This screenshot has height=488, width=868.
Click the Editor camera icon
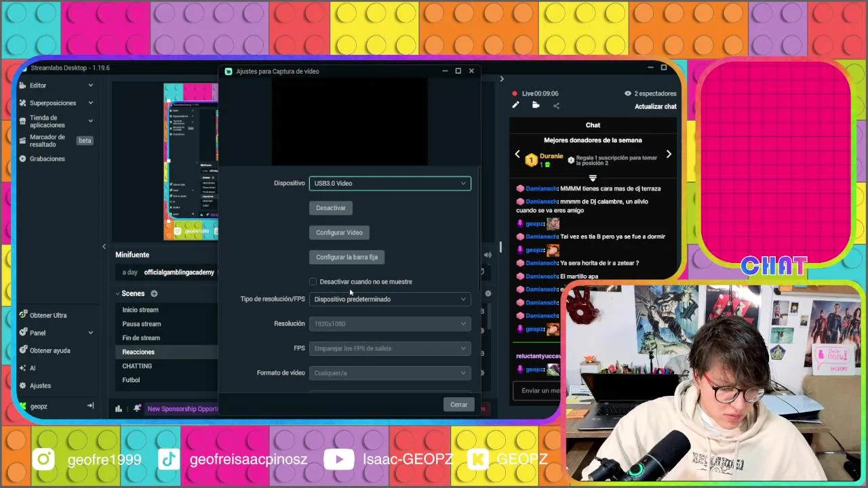pyautogui.click(x=23, y=85)
